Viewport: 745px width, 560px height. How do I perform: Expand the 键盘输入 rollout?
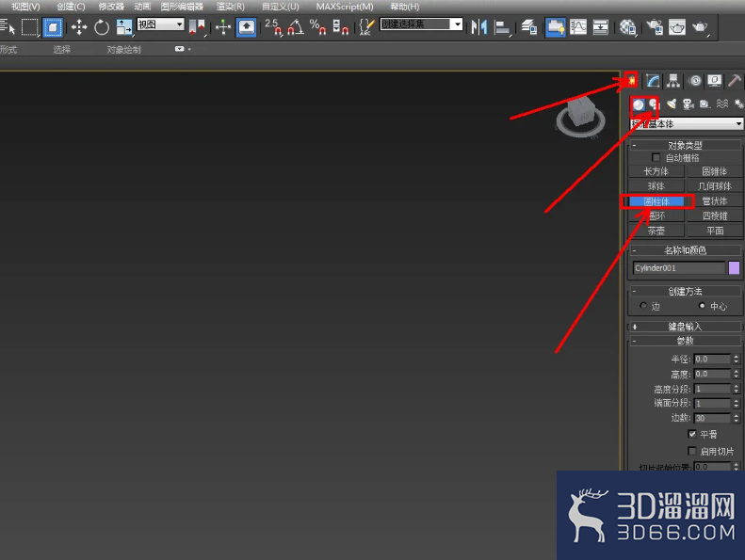pos(685,327)
